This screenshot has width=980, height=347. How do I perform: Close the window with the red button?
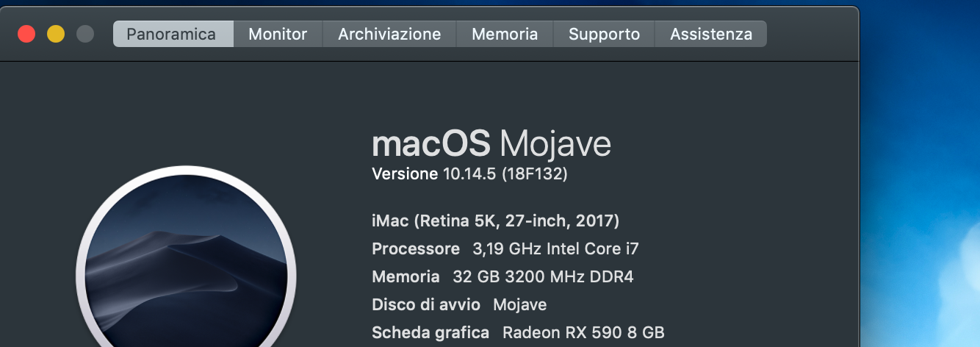[26, 34]
